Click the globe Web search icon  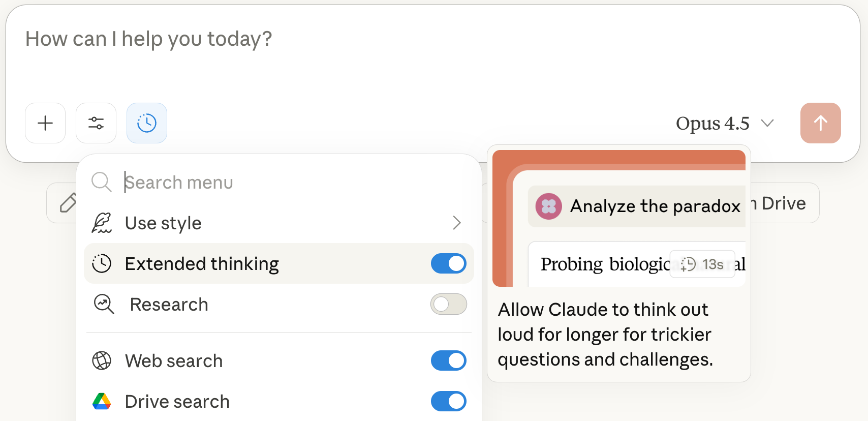click(x=102, y=360)
